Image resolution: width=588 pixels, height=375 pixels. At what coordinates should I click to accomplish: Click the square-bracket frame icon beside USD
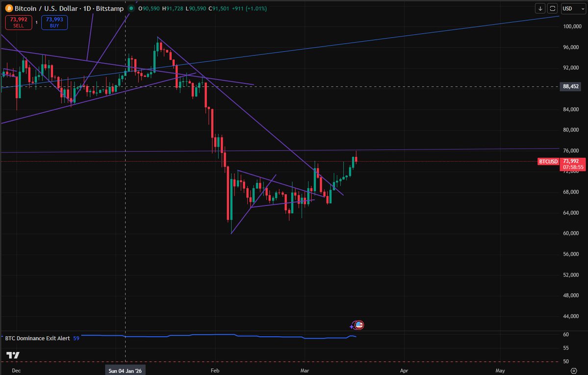[x=552, y=9]
